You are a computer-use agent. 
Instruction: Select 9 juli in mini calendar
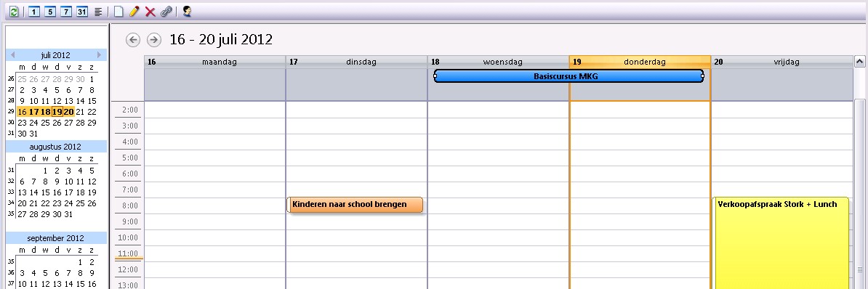coord(22,101)
